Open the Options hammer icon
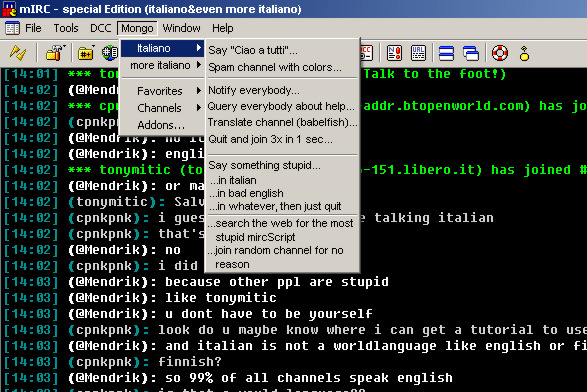 point(55,53)
